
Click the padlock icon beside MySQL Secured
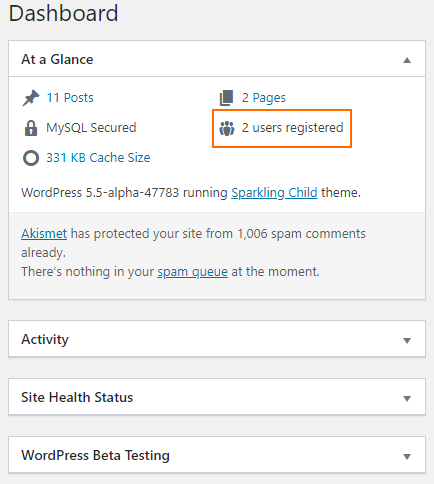[31, 128]
